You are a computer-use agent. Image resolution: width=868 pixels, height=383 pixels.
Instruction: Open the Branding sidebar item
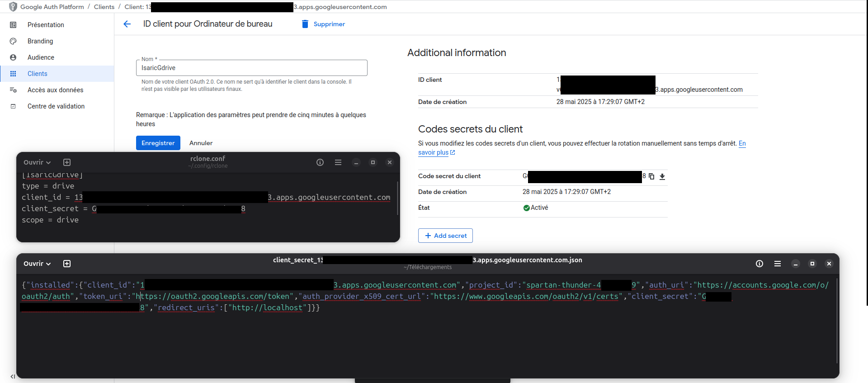[x=40, y=41]
